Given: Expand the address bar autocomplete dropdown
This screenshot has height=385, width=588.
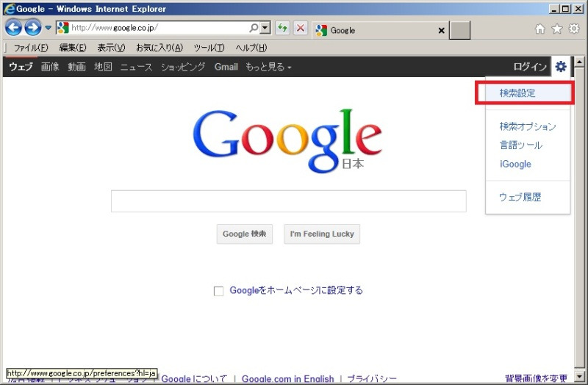Looking at the screenshot, I should coord(265,27).
